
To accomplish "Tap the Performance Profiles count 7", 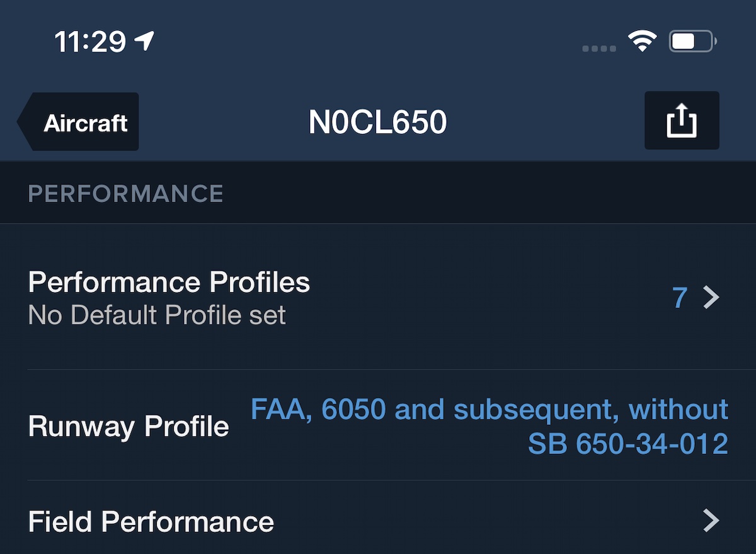I will tap(679, 297).
